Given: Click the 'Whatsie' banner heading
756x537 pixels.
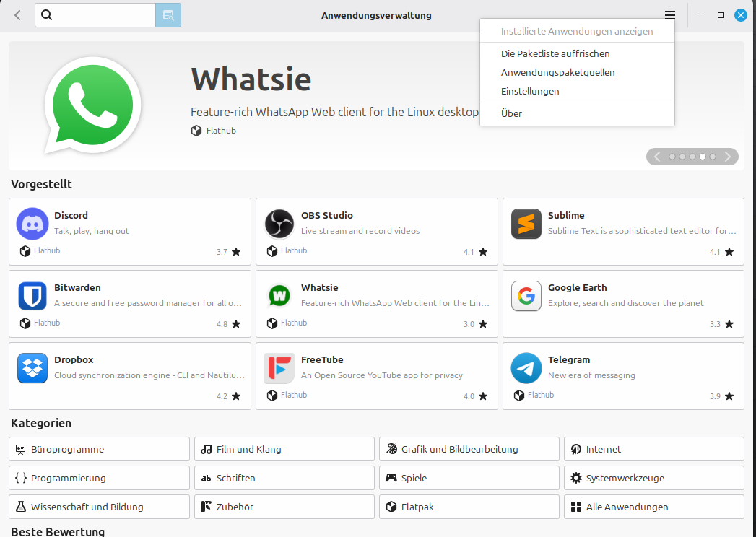Looking at the screenshot, I should click(x=251, y=79).
